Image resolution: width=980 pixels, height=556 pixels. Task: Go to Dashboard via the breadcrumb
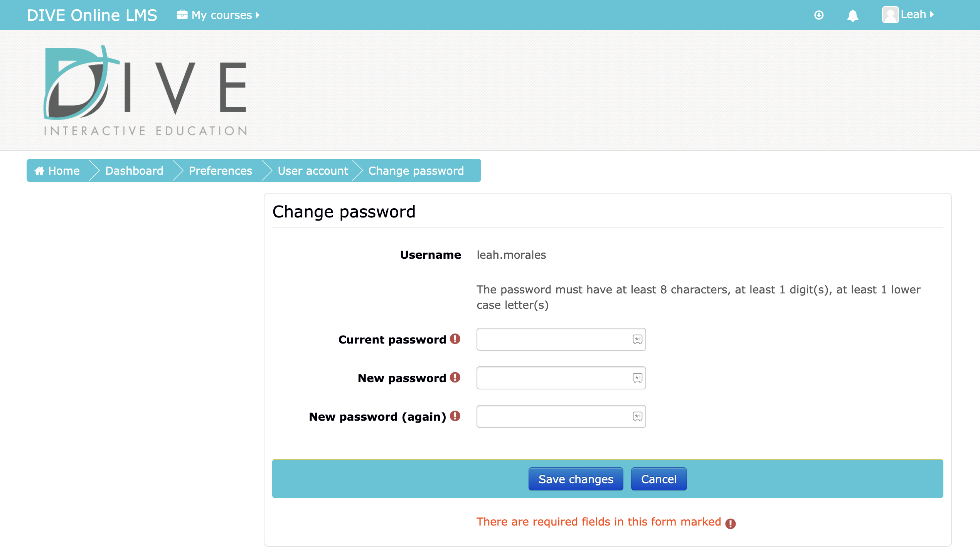[x=134, y=170]
